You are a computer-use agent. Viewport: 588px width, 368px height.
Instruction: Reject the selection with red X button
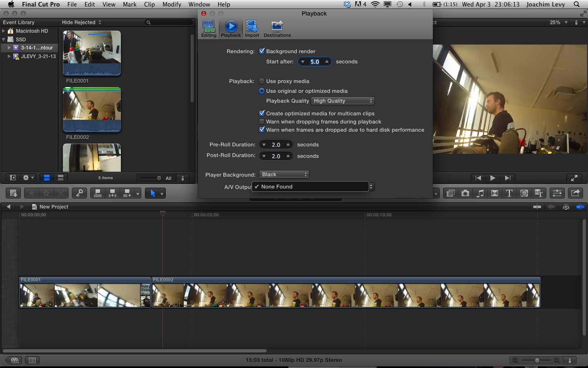coord(61,193)
